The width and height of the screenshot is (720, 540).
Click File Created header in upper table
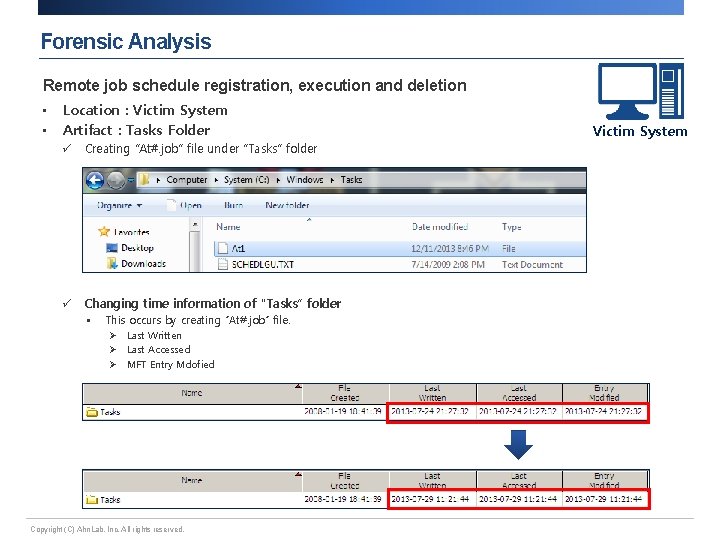(345, 393)
